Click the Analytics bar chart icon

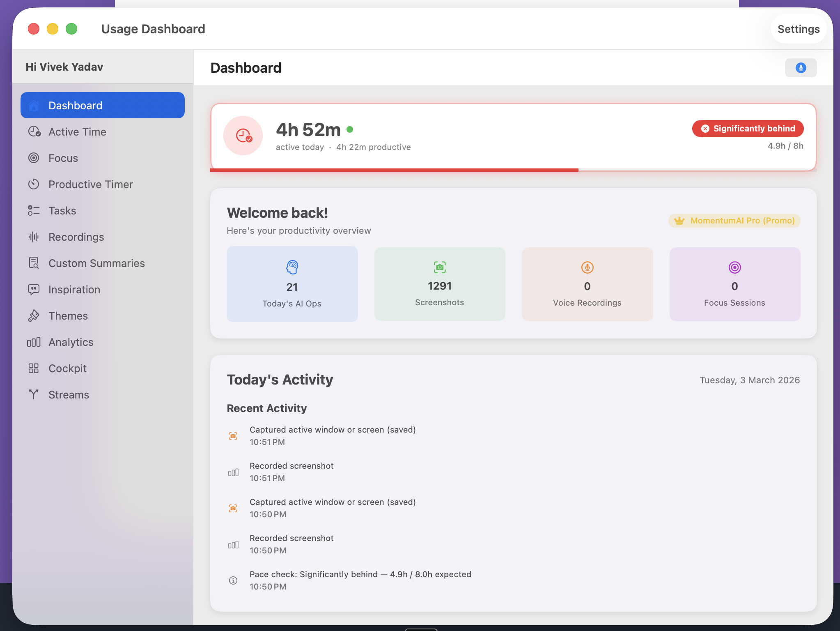[x=34, y=342]
